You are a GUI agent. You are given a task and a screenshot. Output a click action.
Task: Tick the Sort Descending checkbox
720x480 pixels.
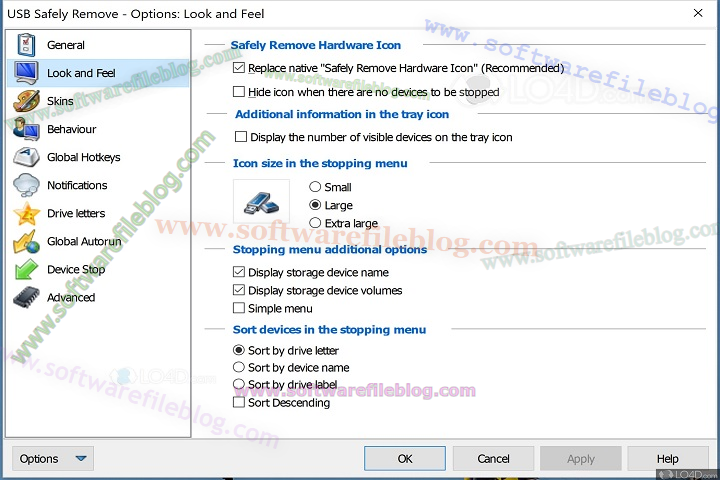(239, 402)
